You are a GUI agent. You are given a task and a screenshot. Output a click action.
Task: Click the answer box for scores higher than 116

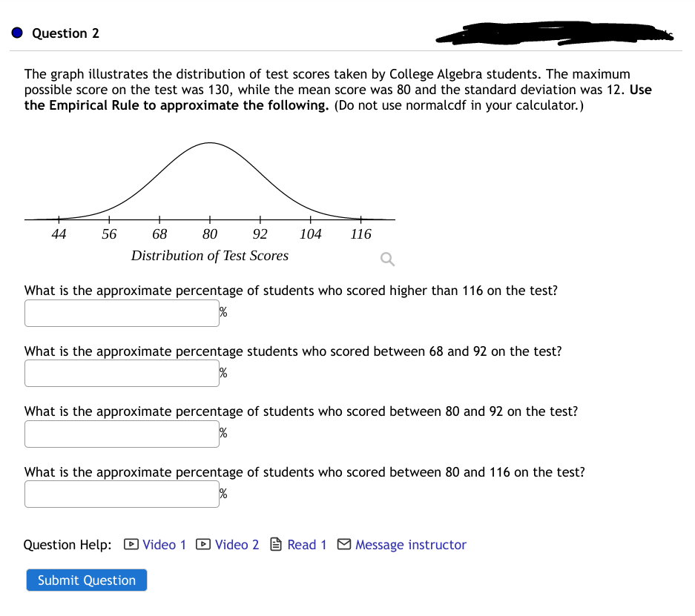click(122, 313)
